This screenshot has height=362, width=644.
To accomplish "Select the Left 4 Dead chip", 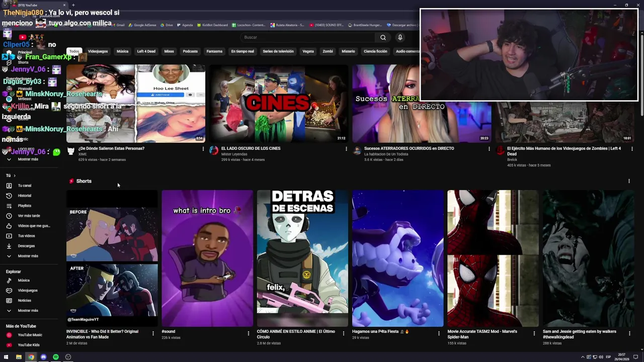I will pos(146,51).
